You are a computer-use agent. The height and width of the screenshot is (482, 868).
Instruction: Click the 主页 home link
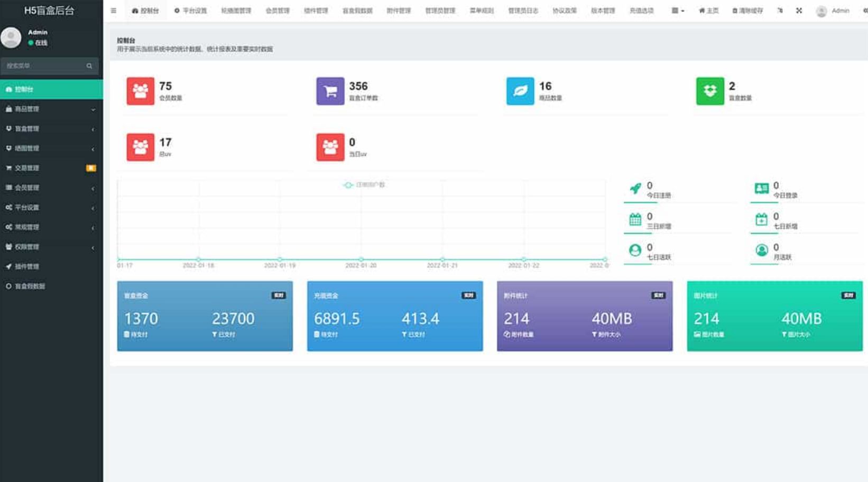(708, 11)
